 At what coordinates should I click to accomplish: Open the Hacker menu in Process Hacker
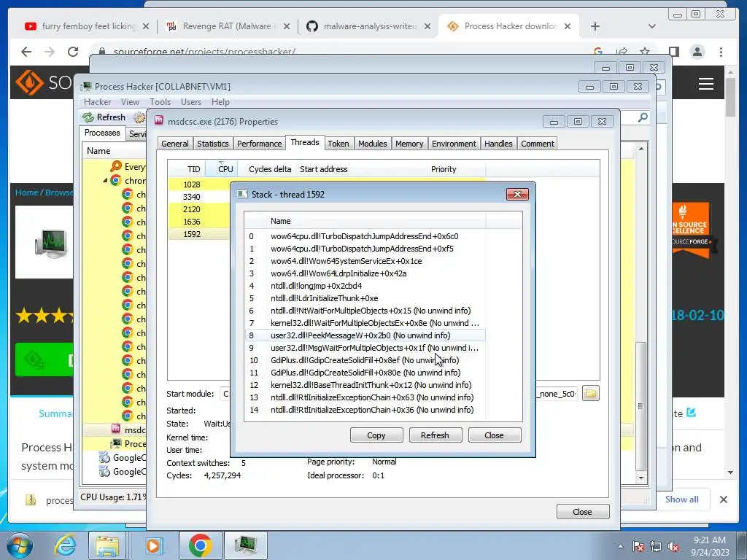[x=97, y=102]
